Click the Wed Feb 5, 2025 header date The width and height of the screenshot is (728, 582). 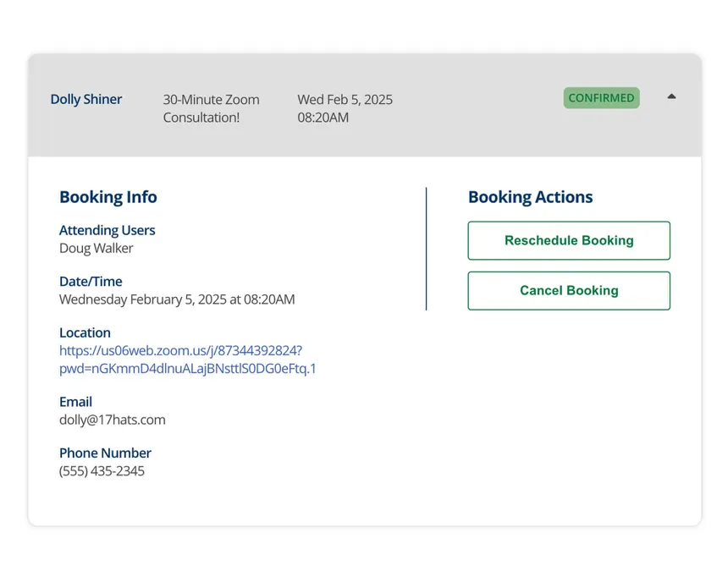[345, 100]
